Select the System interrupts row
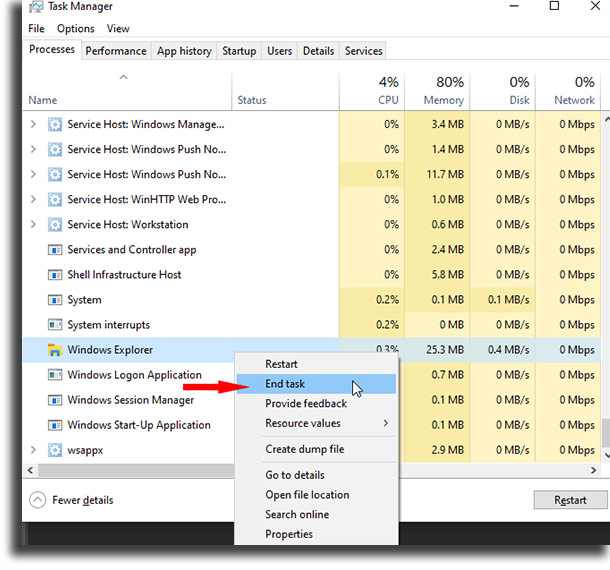Screen dimensions: 610x570 (312, 325)
